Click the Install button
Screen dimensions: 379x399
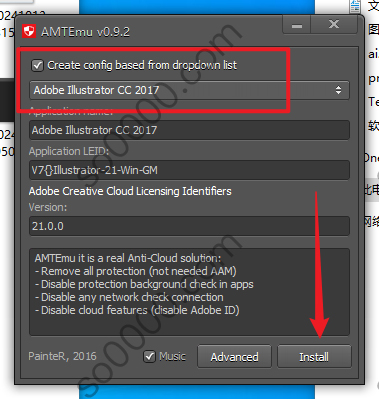click(x=314, y=357)
